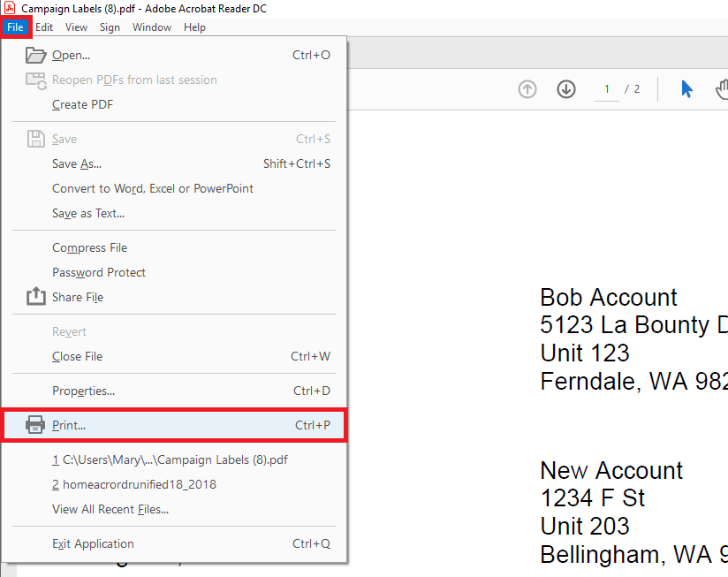
Task: Activate the hand pan tool
Action: (721, 89)
